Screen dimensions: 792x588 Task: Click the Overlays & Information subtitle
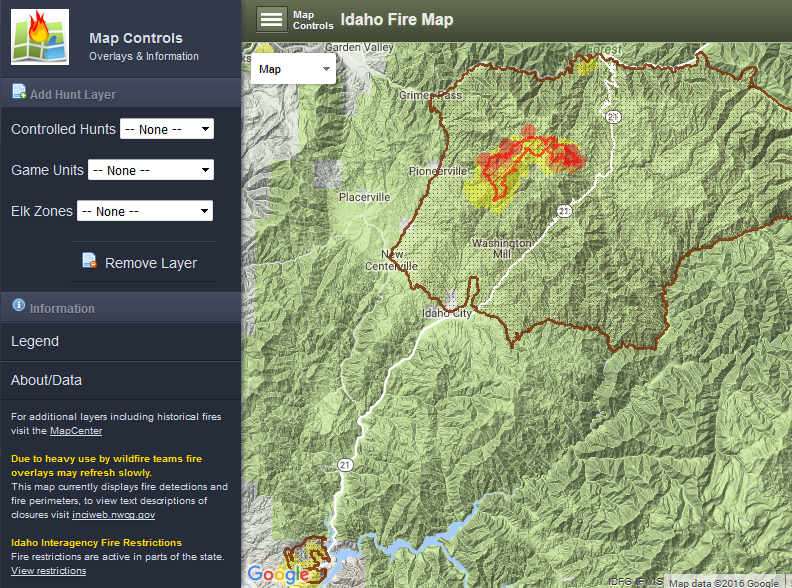144,56
